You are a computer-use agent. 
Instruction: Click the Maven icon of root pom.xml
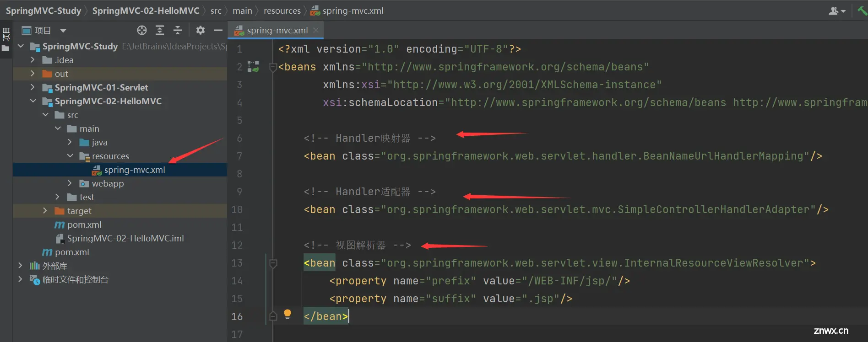coord(47,252)
